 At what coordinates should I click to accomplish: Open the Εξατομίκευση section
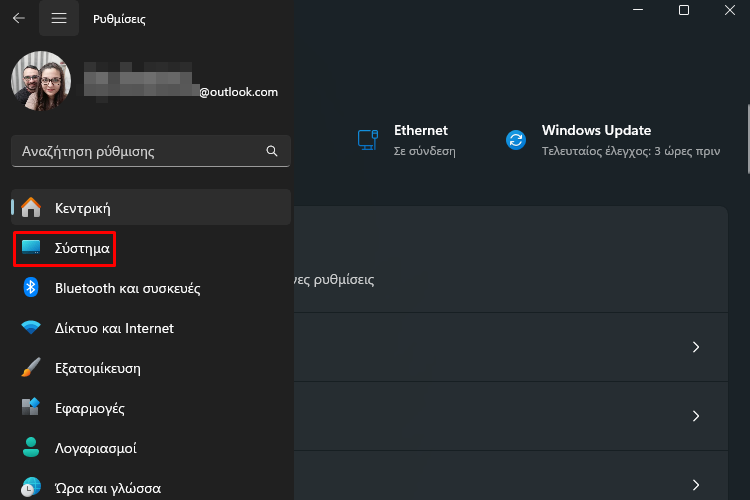151,368
